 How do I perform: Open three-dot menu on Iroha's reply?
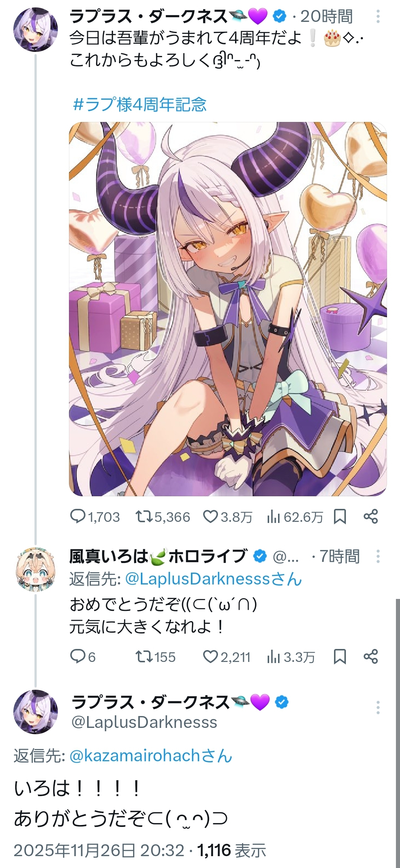point(378,556)
